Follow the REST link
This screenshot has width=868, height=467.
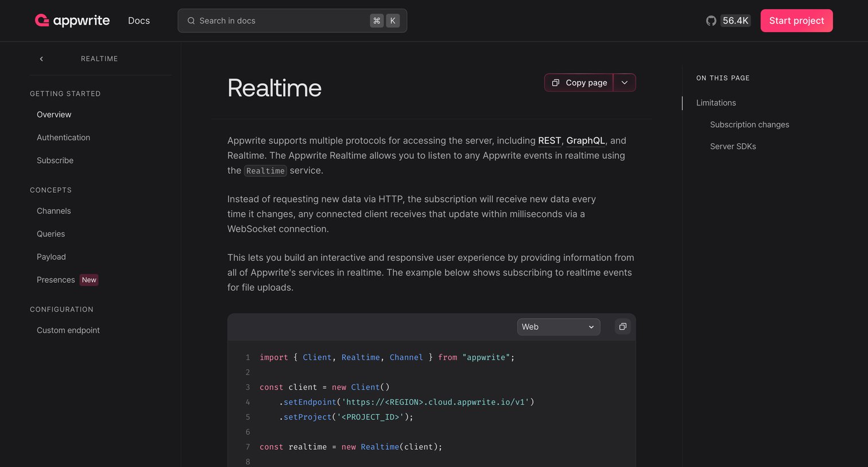(549, 141)
